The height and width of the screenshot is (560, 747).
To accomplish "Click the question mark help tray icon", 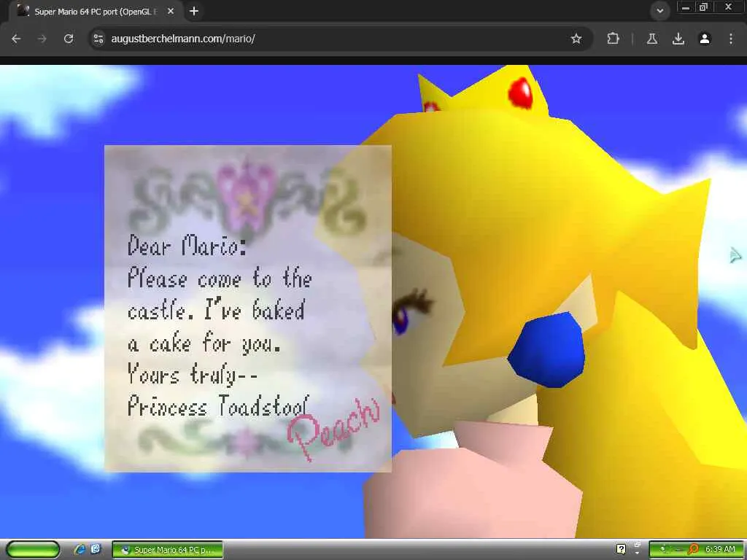I will 622,550.
